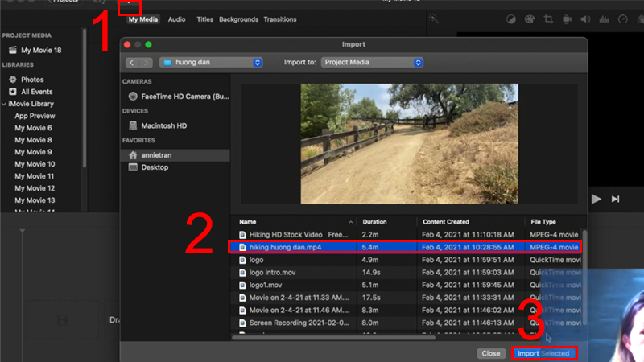Click the magic wand auto-enhance icon
The height and width of the screenshot is (362, 644).
coord(434,19)
